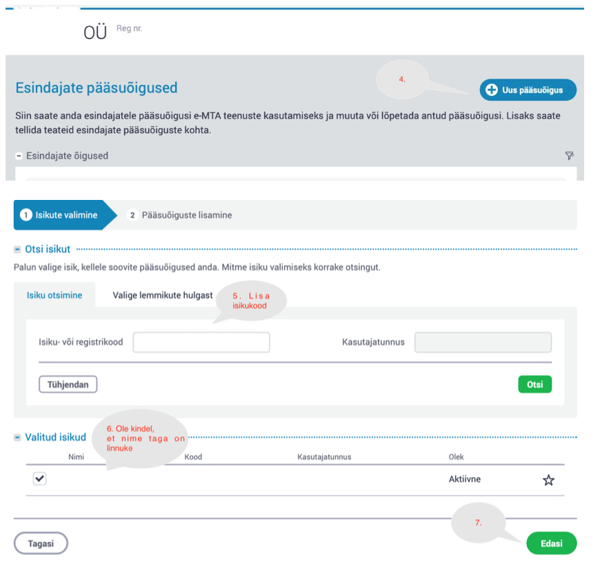600x586 pixels.
Task: Go back with Tagasi button
Action: click(41, 543)
